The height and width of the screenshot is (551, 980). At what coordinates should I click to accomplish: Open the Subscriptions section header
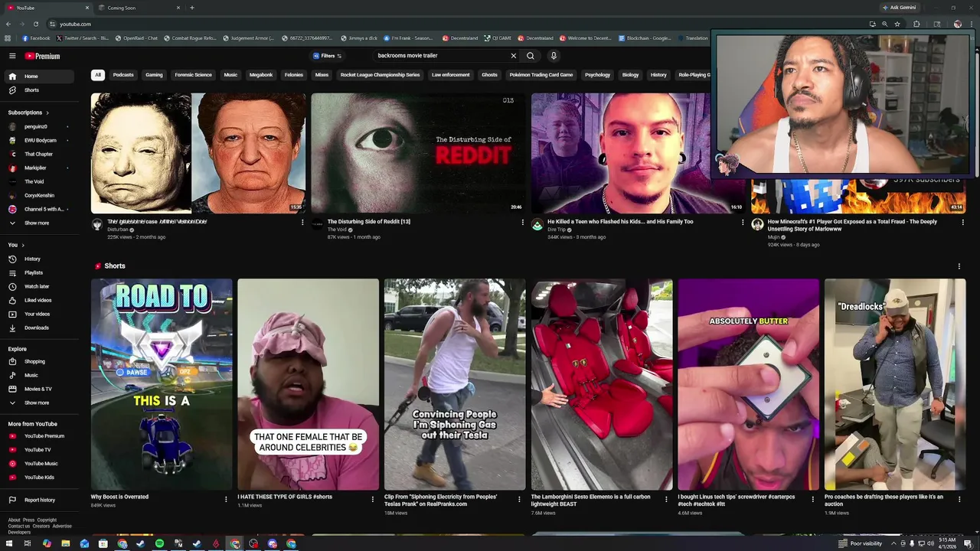(28, 112)
